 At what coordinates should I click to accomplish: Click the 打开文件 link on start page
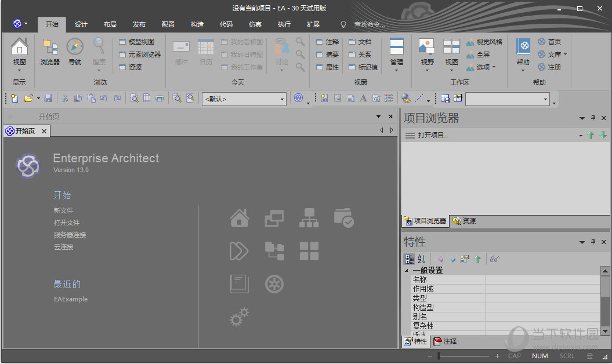66,223
